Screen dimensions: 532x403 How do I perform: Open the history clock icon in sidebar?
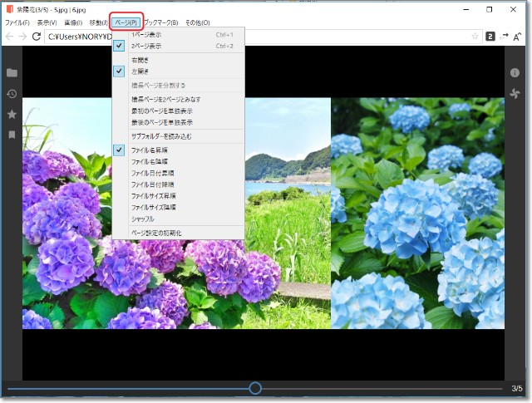[12, 93]
